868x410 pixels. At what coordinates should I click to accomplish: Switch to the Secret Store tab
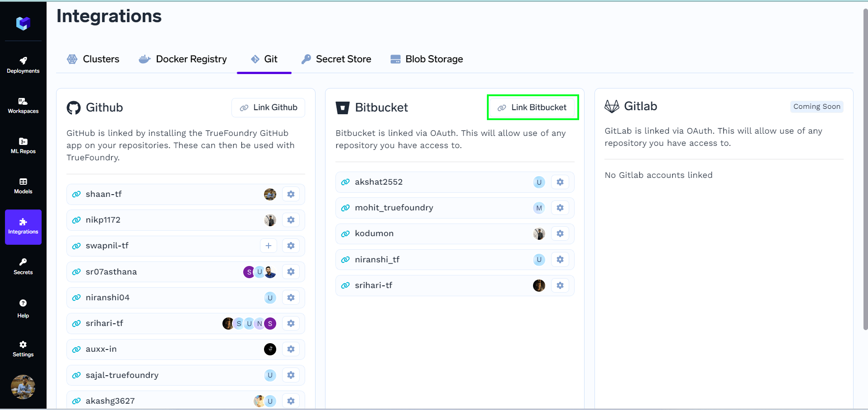point(336,59)
